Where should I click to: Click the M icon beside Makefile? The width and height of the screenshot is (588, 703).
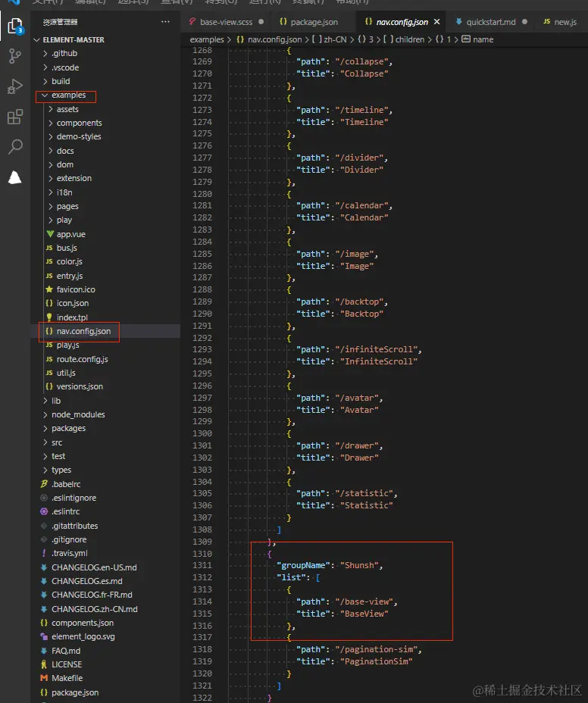pos(44,678)
